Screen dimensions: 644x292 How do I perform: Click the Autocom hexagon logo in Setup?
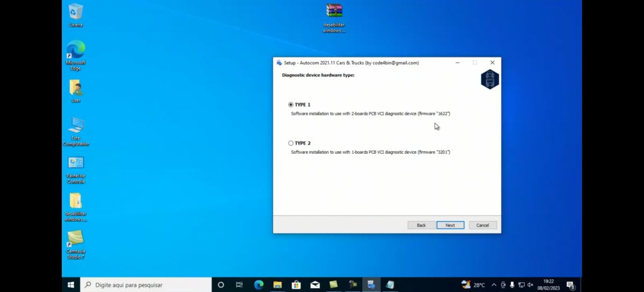pos(489,79)
